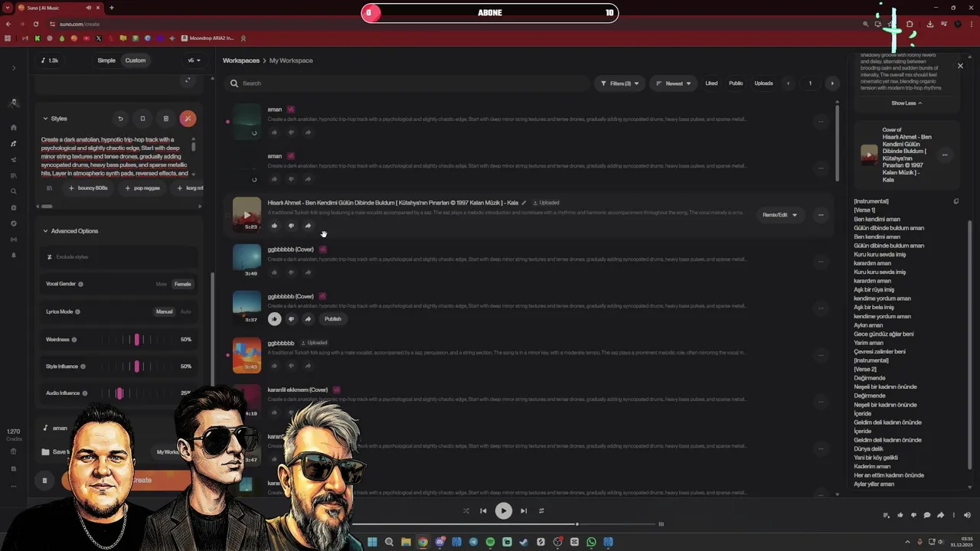The image size is (980, 551).
Task: Skip to previous track in player
Action: point(483,511)
